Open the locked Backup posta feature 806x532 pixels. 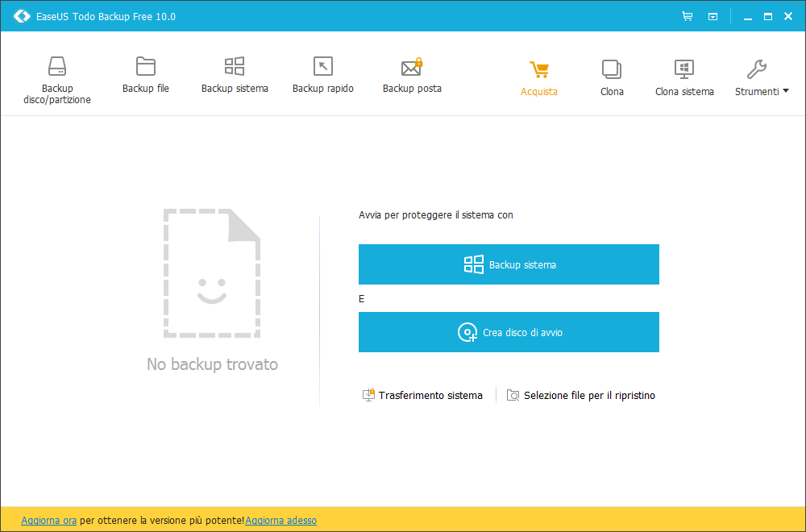(x=412, y=67)
